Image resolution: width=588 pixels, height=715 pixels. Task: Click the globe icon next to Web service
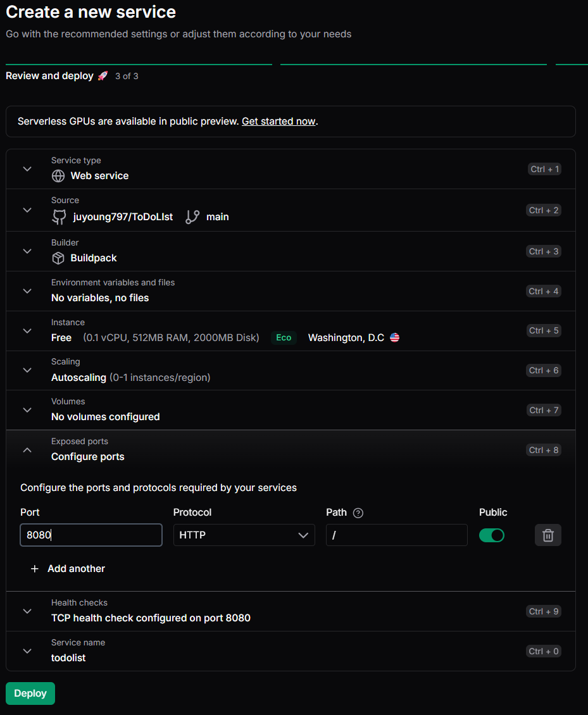[58, 176]
